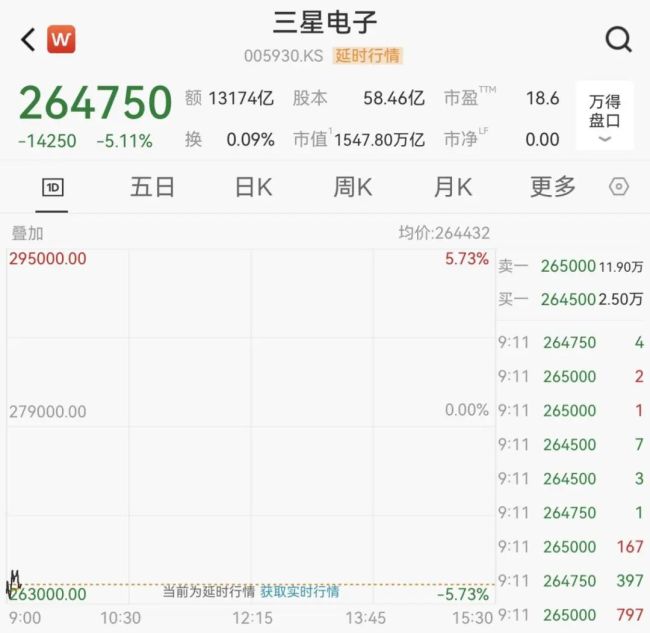Viewport: 650px width, 633px height.
Task: Open chart settings hexagon icon
Action: coord(619,187)
